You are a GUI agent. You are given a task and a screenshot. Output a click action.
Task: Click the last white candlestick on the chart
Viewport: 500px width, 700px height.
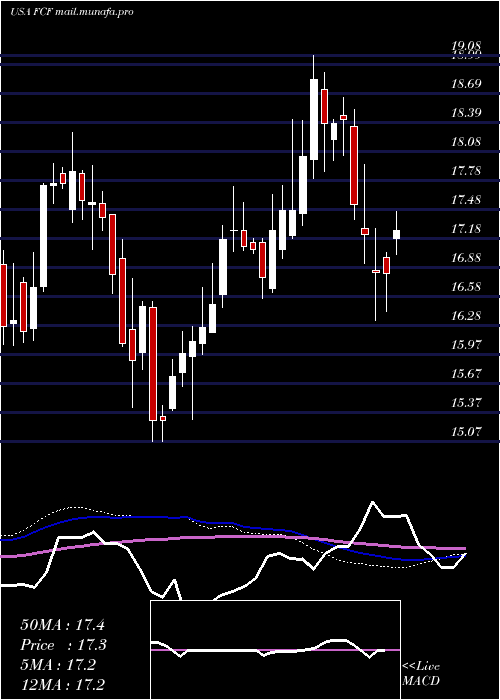396,233
